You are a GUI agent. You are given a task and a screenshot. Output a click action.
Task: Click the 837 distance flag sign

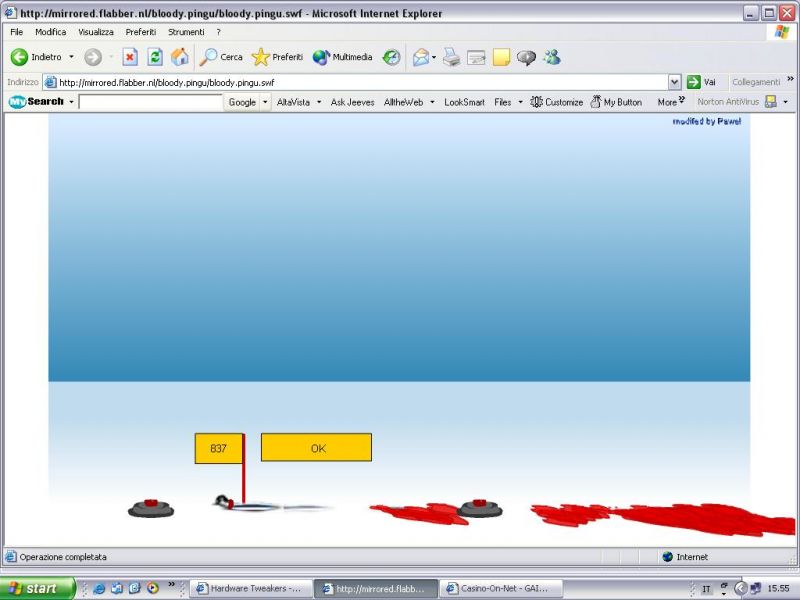tap(219, 448)
